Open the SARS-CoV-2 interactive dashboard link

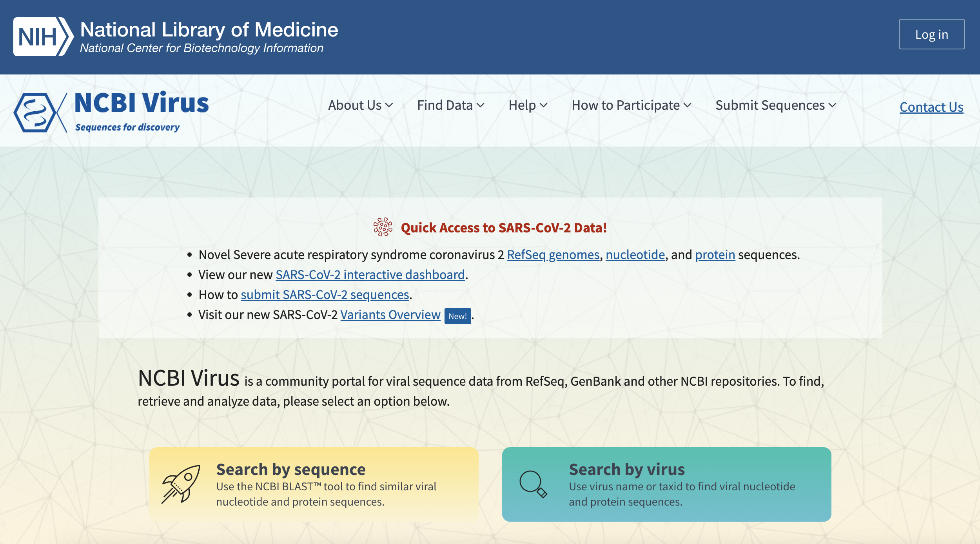(x=370, y=275)
